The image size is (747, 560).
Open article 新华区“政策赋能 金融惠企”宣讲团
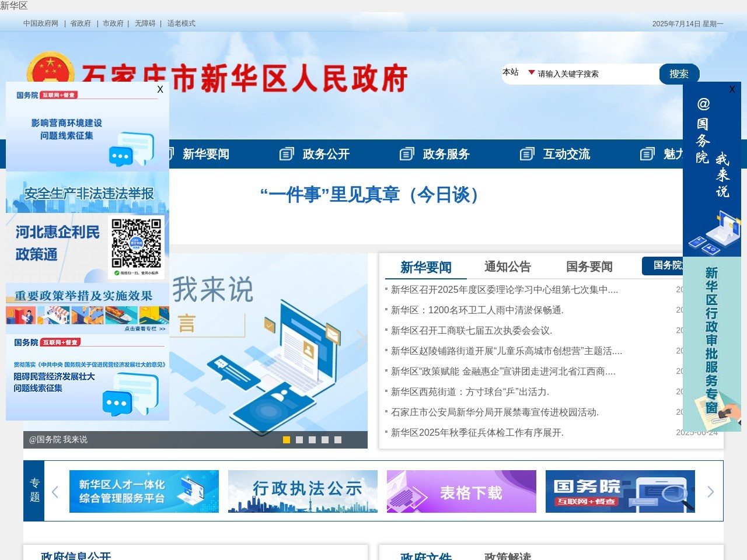[503, 371]
